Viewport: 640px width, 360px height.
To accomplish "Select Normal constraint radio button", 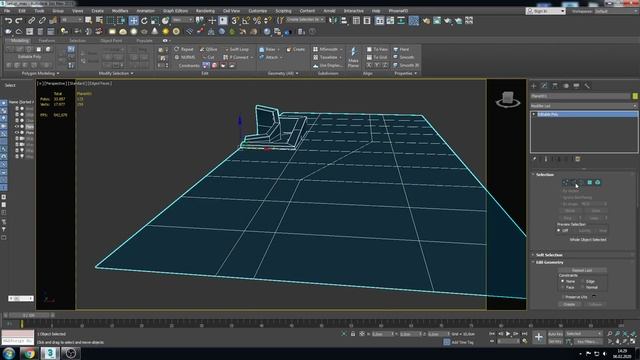I will (583, 287).
